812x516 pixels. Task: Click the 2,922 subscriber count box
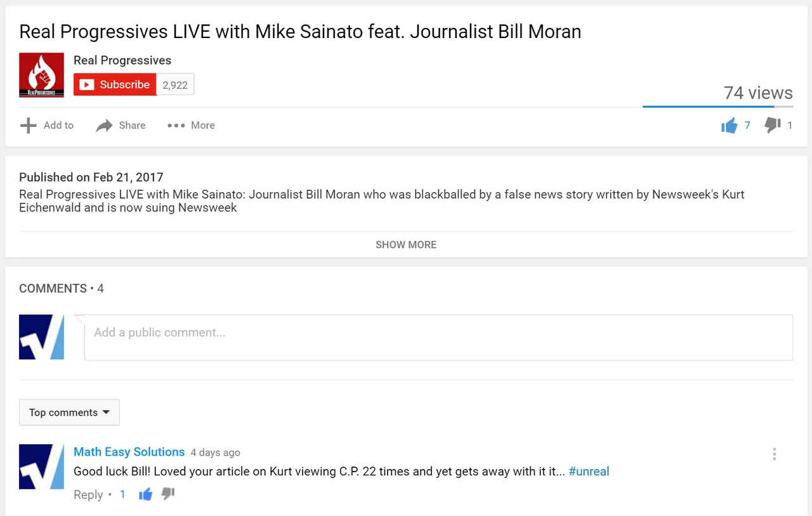tap(175, 85)
